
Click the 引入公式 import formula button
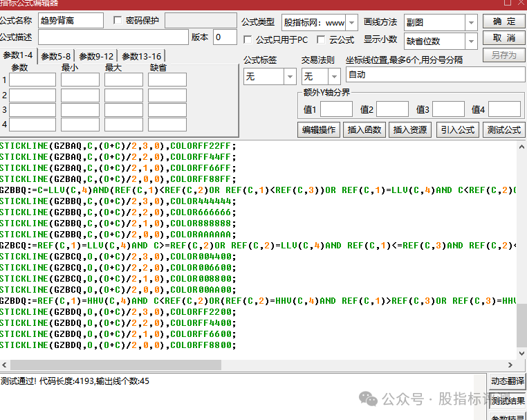[457, 130]
